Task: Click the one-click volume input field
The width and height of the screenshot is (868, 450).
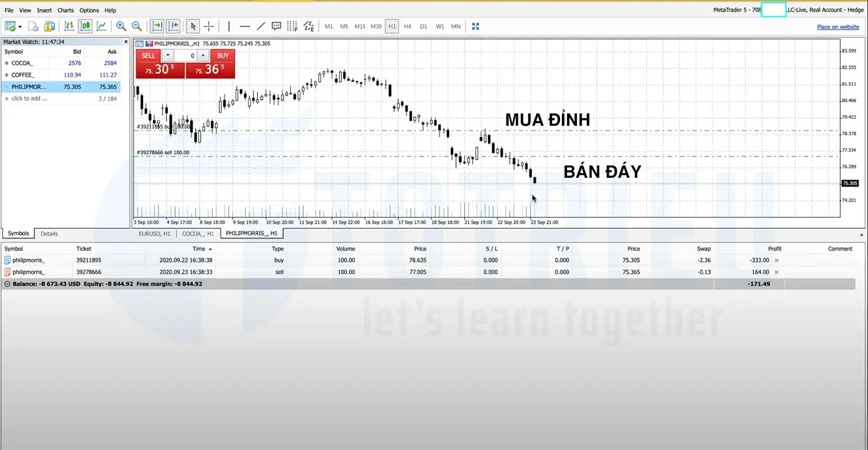Action: (x=185, y=56)
